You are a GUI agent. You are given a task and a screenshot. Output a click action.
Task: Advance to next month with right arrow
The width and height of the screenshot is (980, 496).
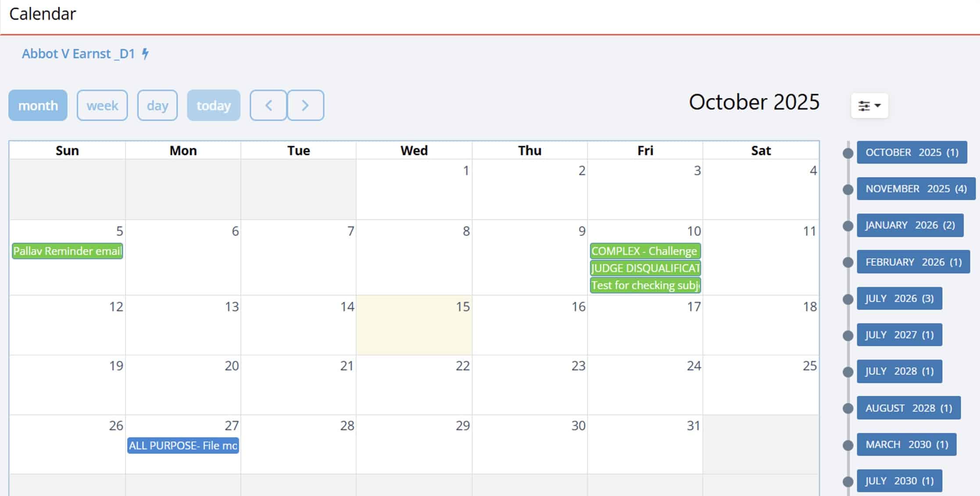coord(305,105)
